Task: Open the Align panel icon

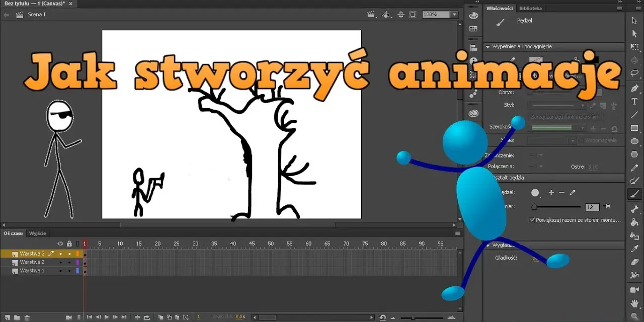Action: [473, 48]
